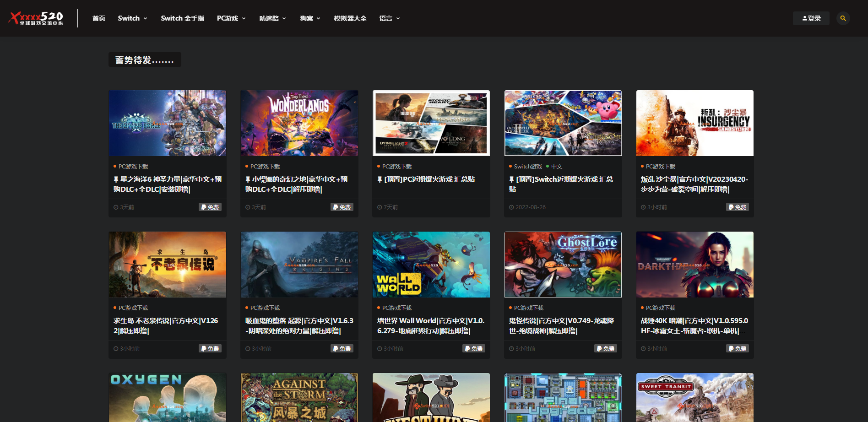The width and height of the screenshot is (868, 422).
Task: Click PC游戏下载 tag on 星之海洋6 card
Action: click(133, 167)
